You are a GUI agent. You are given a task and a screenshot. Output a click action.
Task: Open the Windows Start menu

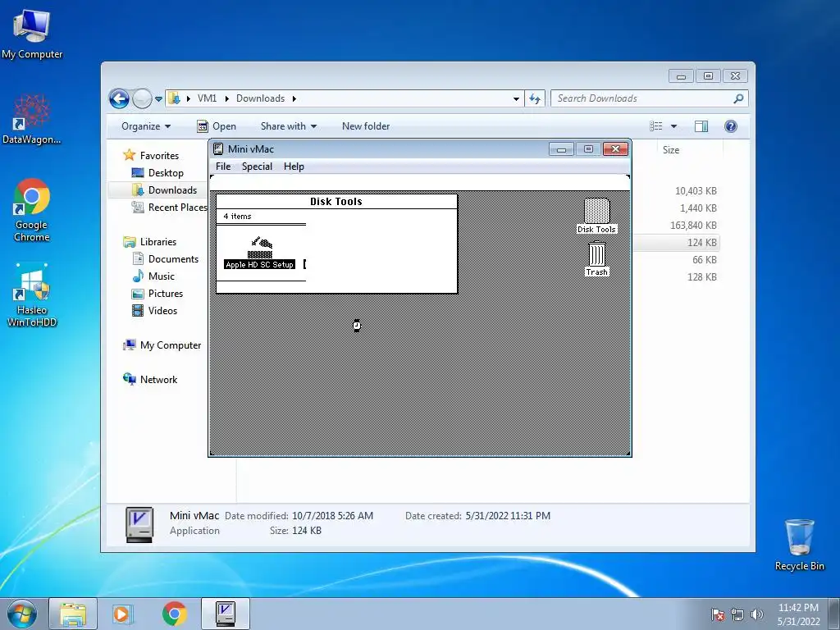[x=21, y=614]
